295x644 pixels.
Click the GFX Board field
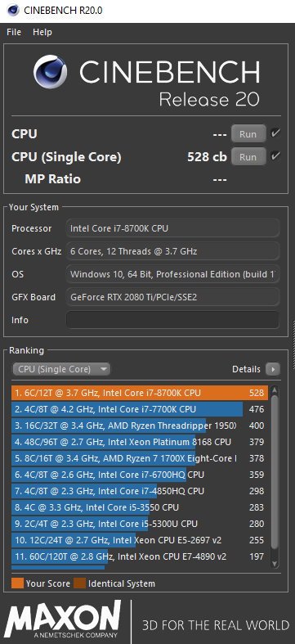[x=172, y=297]
